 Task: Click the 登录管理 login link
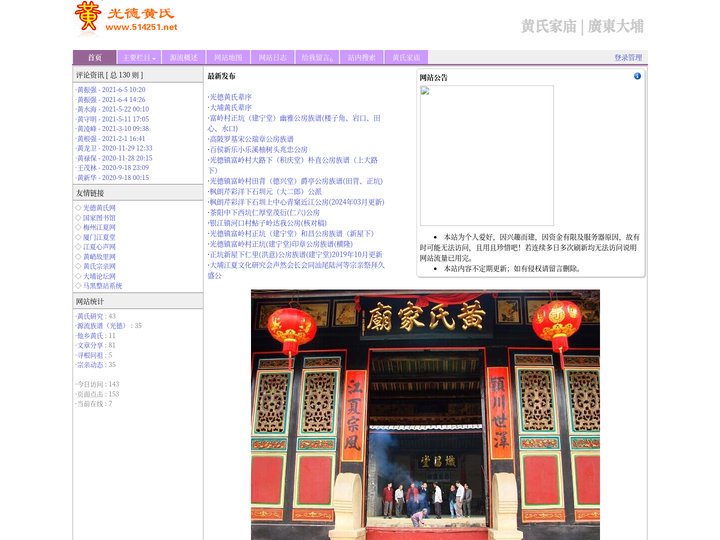click(x=628, y=57)
